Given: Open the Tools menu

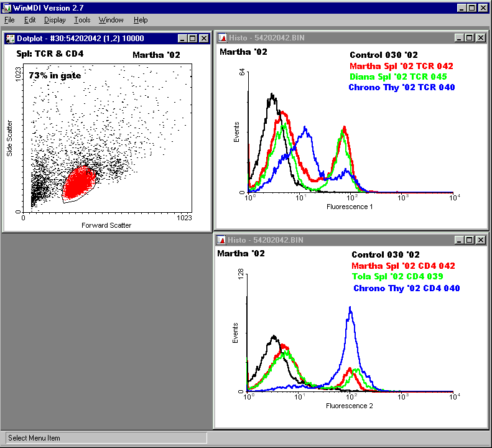Looking at the screenshot, I should pos(82,20).
